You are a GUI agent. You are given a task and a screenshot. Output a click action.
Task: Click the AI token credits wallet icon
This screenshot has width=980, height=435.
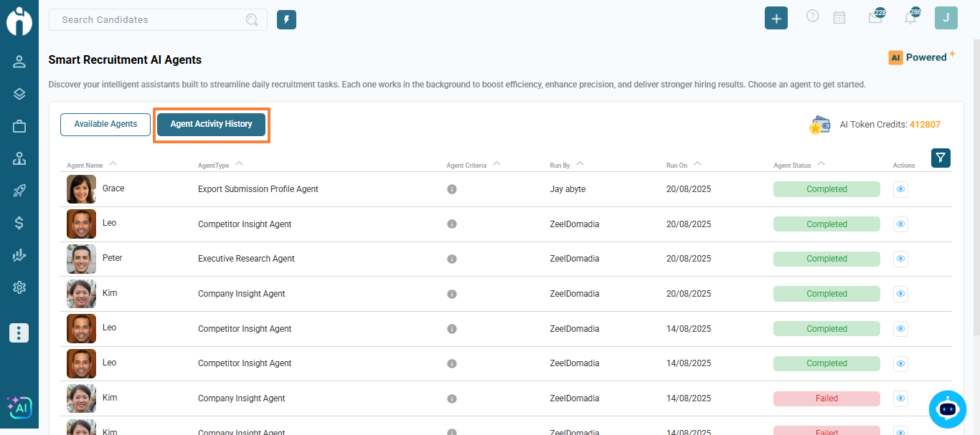[x=819, y=125]
